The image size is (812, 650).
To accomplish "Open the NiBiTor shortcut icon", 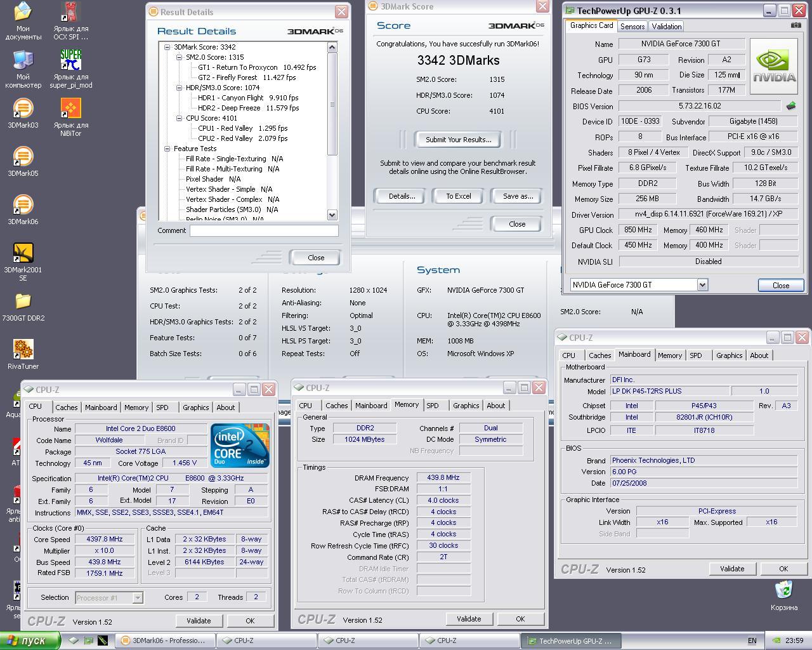I will pyautogui.click(x=70, y=109).
